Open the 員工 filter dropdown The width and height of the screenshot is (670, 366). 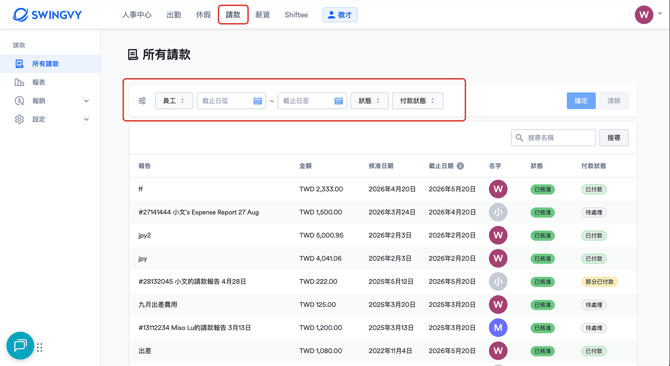tap(173, 101)
